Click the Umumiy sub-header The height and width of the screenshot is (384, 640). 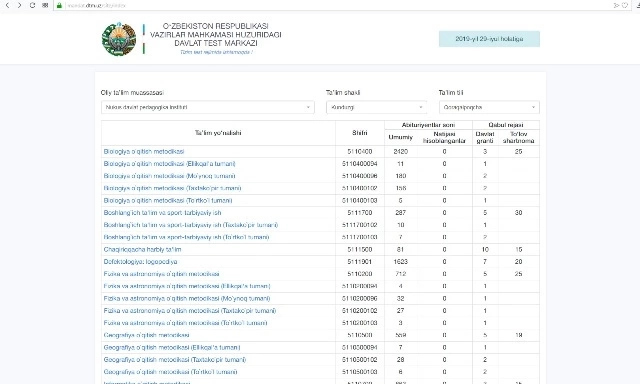tap(400, 137)
